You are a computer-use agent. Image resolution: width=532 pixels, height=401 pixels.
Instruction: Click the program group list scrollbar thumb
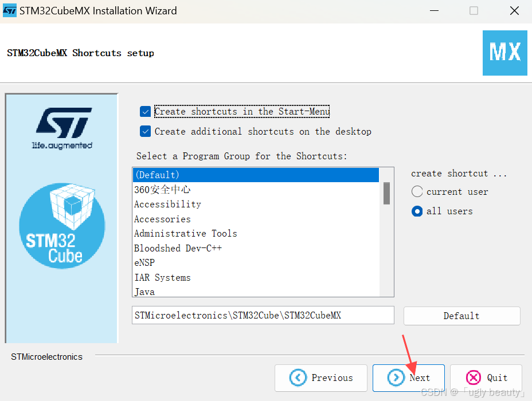click(386, 193)
